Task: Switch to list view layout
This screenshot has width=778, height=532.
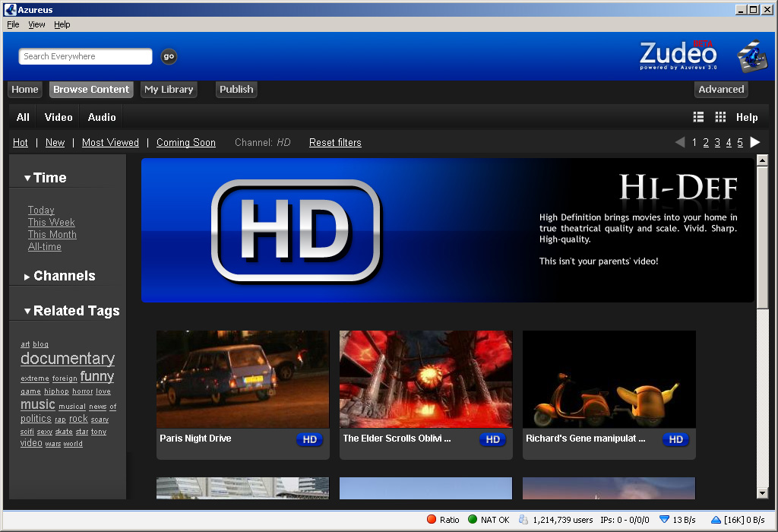Action: pos(698,117)
